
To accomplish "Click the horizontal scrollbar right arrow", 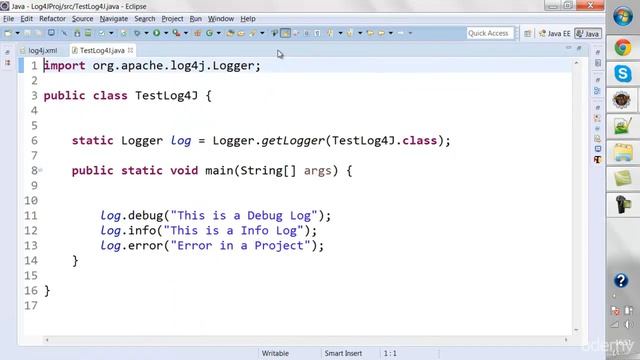I will [566, 340].
